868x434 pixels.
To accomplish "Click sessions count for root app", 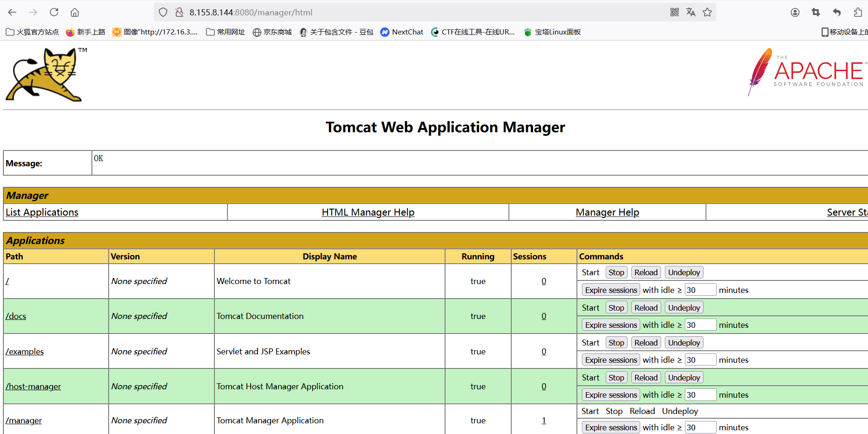I will 544,281.
